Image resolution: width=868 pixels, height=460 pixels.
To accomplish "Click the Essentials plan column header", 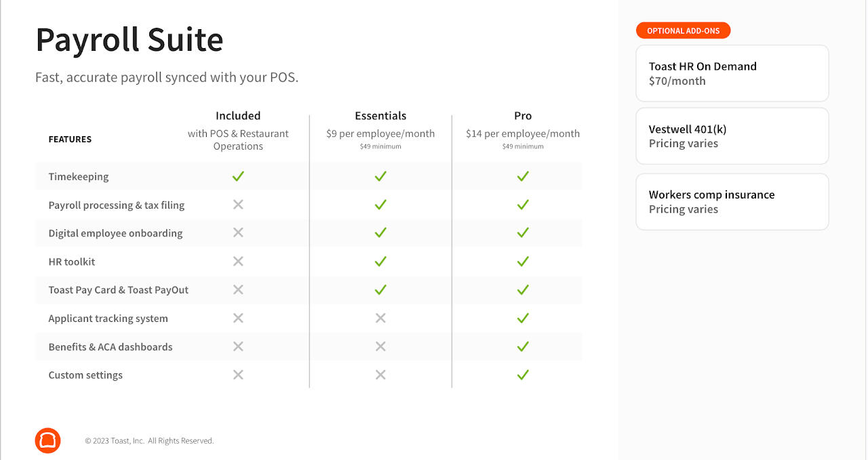I will [380, 116].
